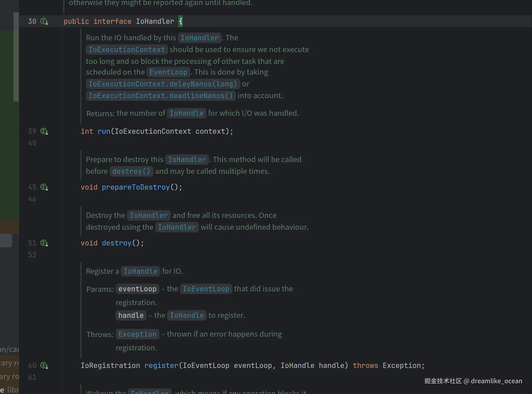Click gutter icon next to prepareToDestroy method

coord(44,187)
